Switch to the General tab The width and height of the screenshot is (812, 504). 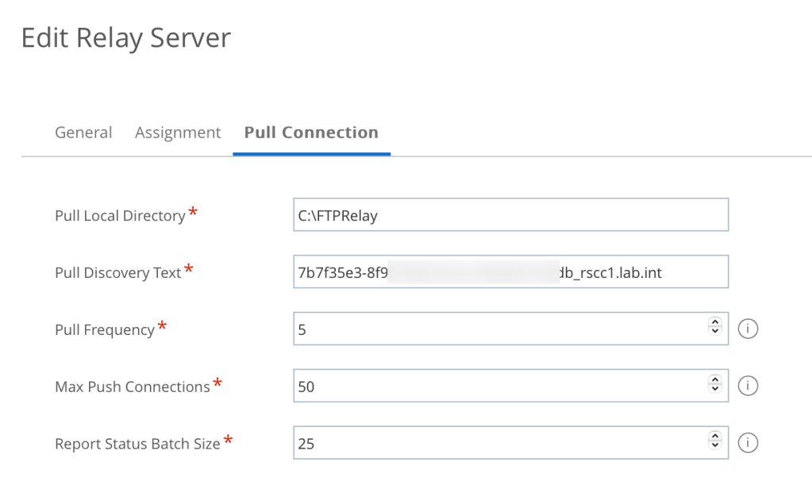[83, 133]
